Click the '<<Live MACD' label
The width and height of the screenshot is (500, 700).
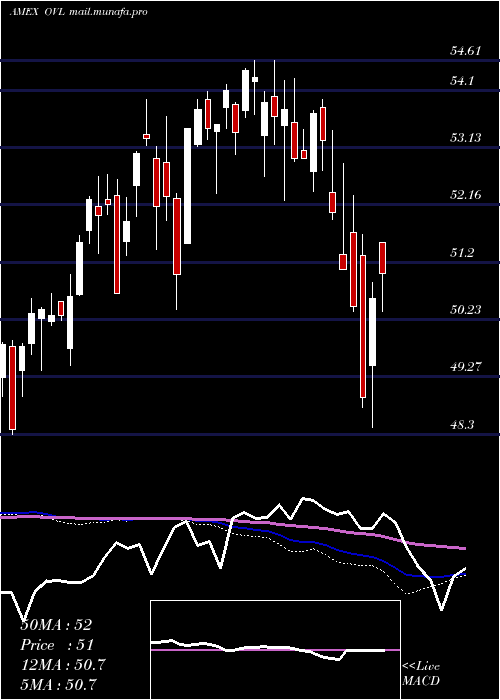click(421, 673)
